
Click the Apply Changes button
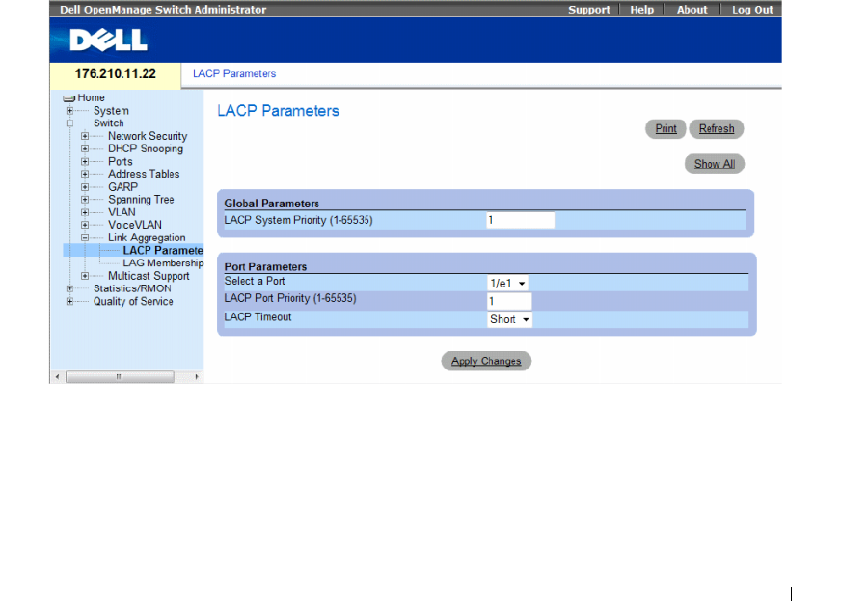486,361
